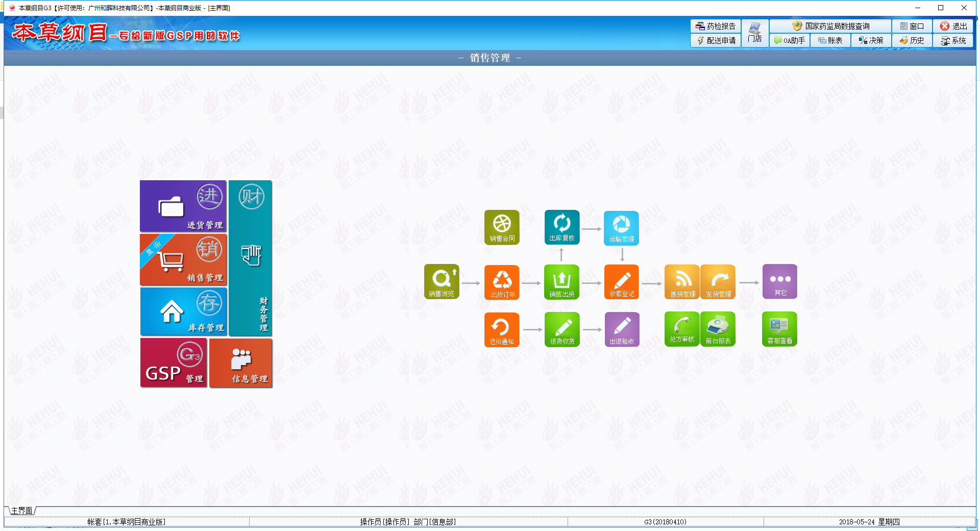
Task: Click status bar date 2018-05-24 星期四
Action: [x=869, y=522]
